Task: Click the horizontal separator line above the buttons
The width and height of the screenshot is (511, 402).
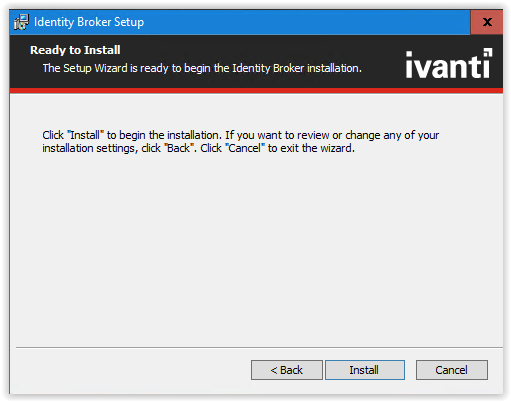Action: (x=259, y=347)
